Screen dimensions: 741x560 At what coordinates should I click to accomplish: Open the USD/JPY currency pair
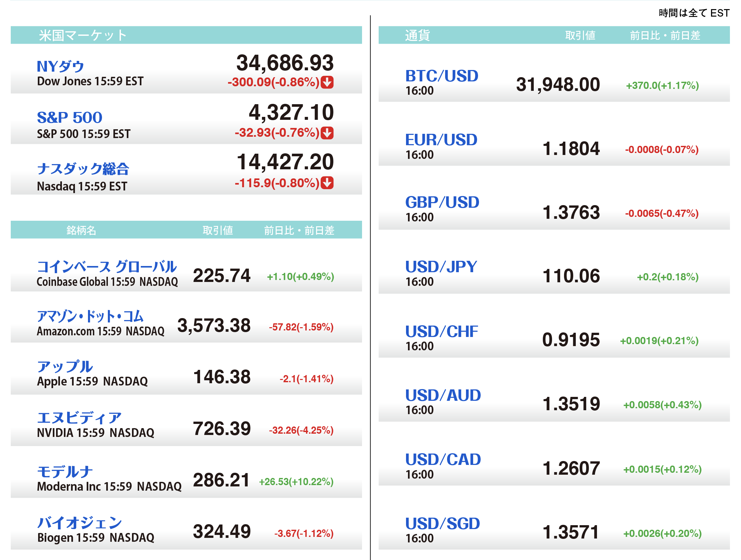pos(441,267)
